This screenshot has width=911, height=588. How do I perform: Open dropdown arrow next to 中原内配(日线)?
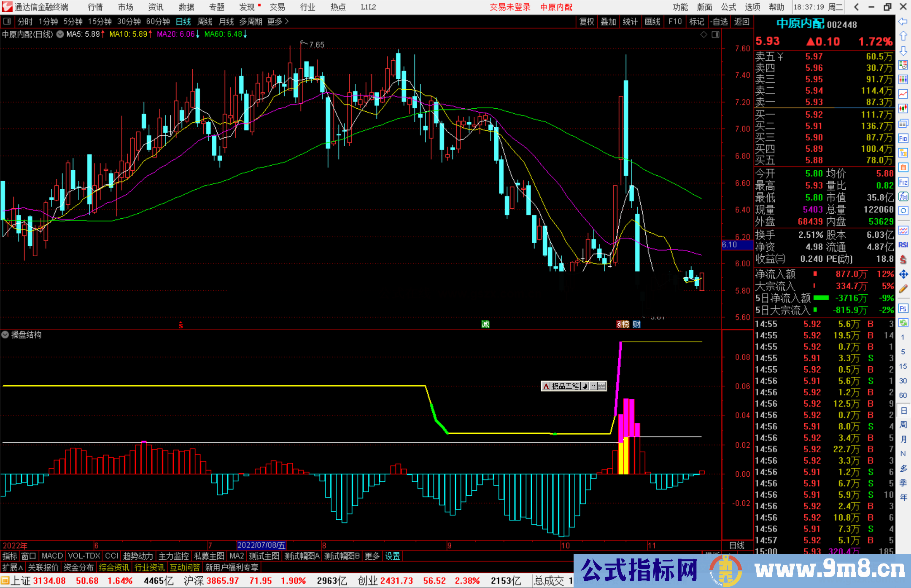[60, 35]
